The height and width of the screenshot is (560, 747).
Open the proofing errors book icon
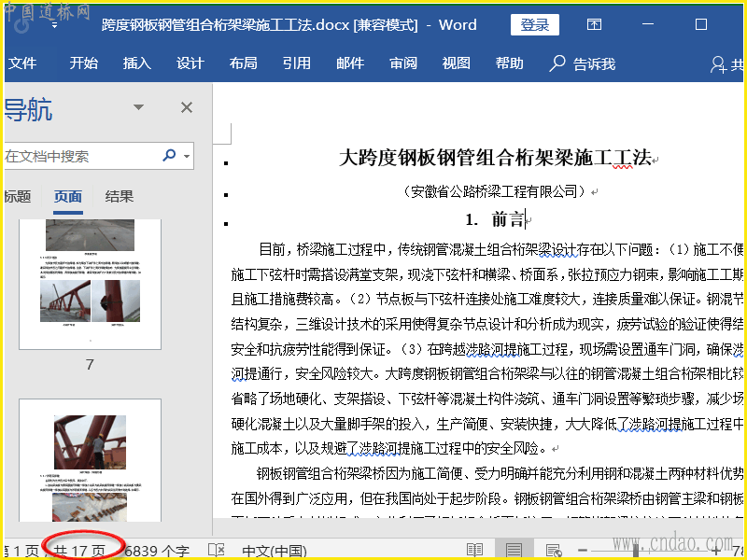click(217, 551)
